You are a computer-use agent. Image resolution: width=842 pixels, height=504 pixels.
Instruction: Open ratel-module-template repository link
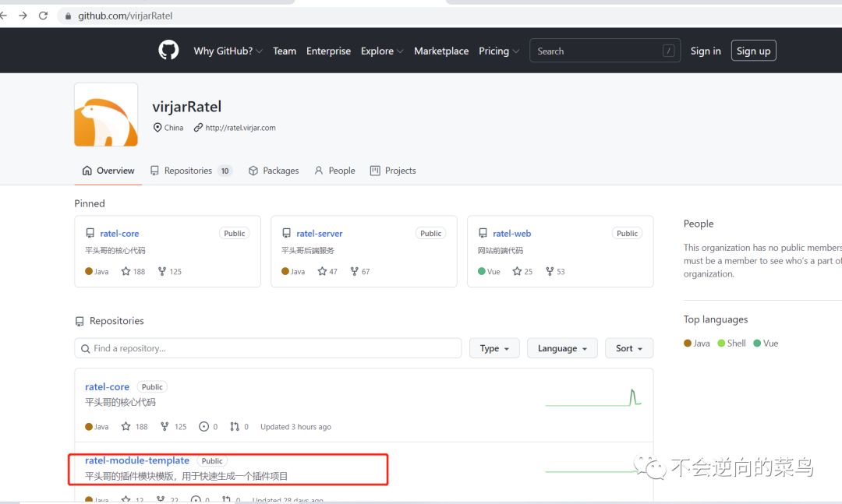coord(137,460)
